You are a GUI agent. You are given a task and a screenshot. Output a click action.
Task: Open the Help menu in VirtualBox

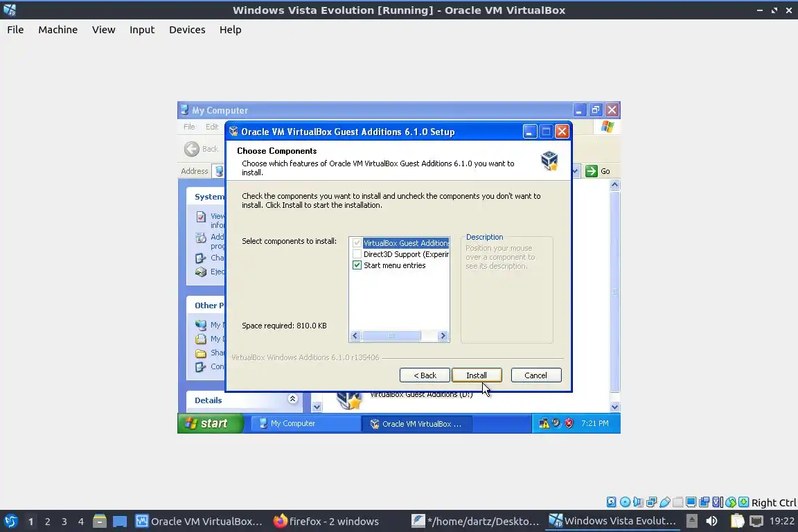point(231,30)
